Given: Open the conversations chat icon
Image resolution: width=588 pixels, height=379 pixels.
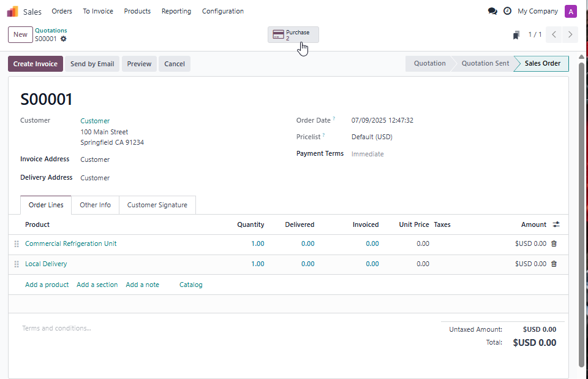Looking at the screenshot, I should [x=492, y=11].
